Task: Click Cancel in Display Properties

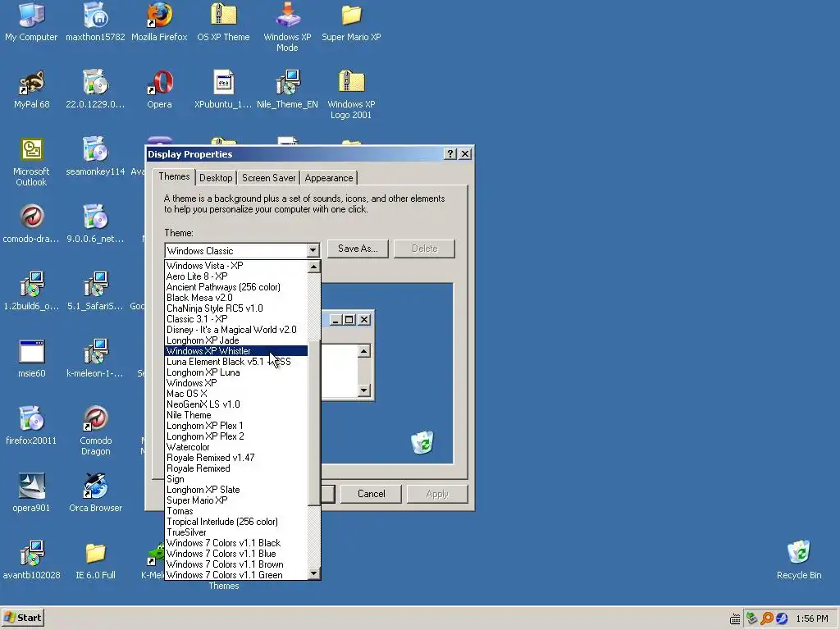Action: (371, 494)
